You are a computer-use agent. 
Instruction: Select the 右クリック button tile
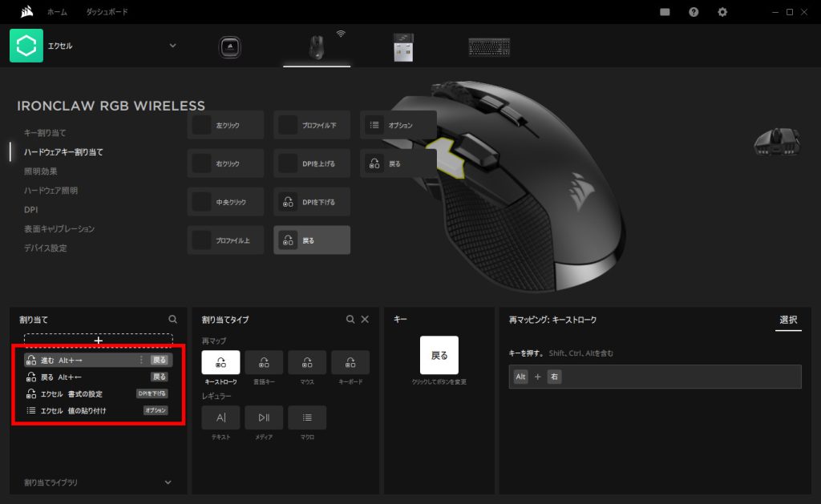[x=225, y=163]
